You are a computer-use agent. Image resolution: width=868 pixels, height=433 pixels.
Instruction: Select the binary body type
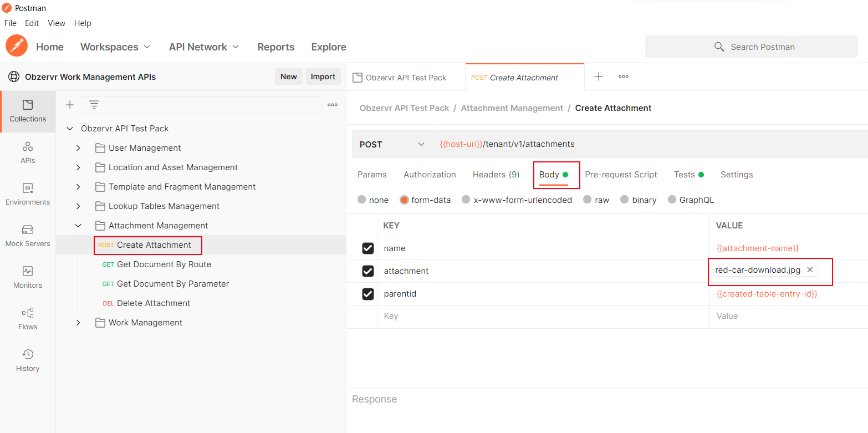click(625, 200)
